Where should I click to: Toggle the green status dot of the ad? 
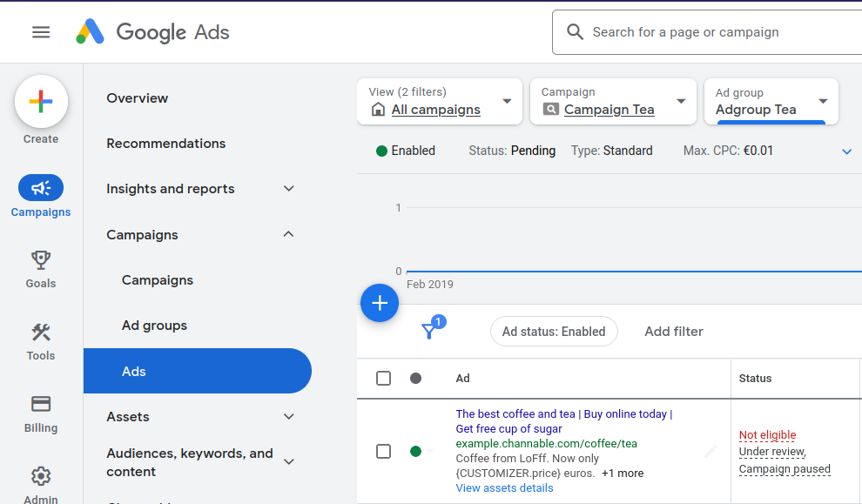[x=415, y=451]
